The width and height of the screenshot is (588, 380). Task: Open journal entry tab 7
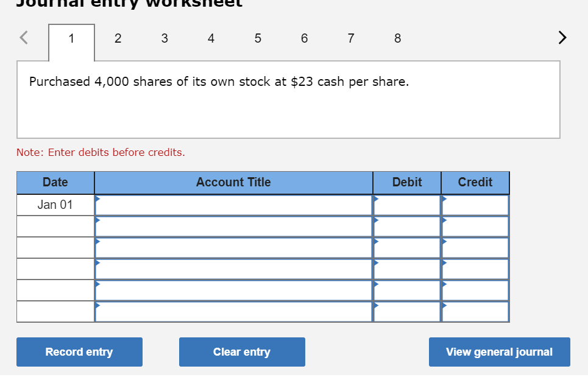351,38
